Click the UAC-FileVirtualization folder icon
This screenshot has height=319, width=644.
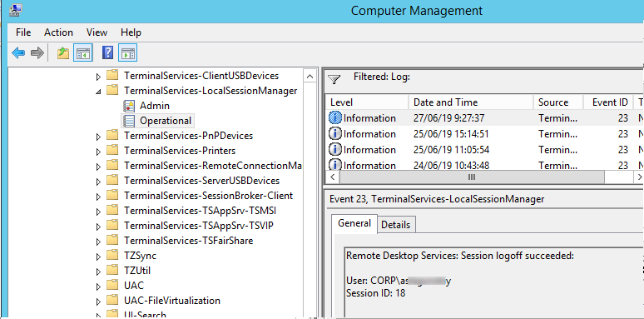[112, 301]
